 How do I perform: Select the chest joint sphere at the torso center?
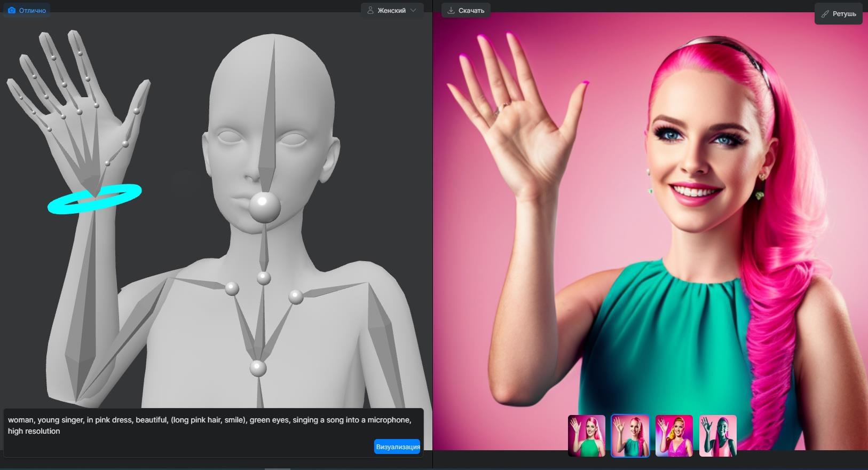point(258,368)
